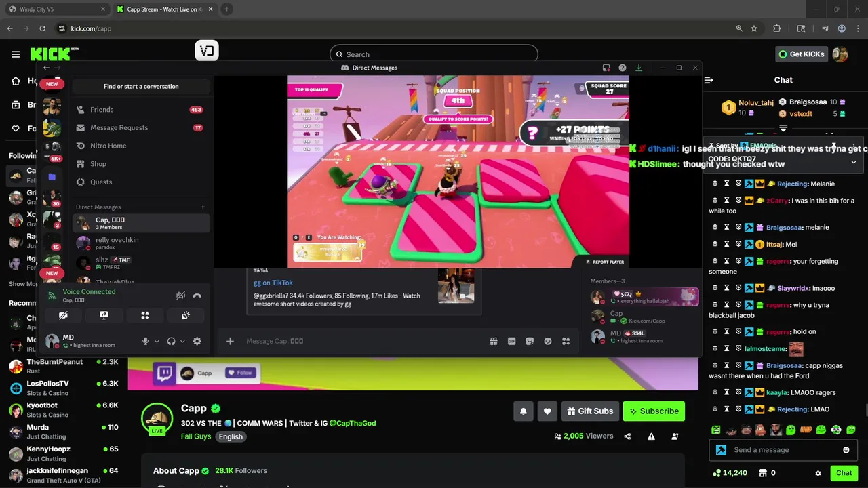Select Friends in Discord sidebar
The height and width of the screenshot is (488, 868).
pyautogui.click(x=140, y=109)
